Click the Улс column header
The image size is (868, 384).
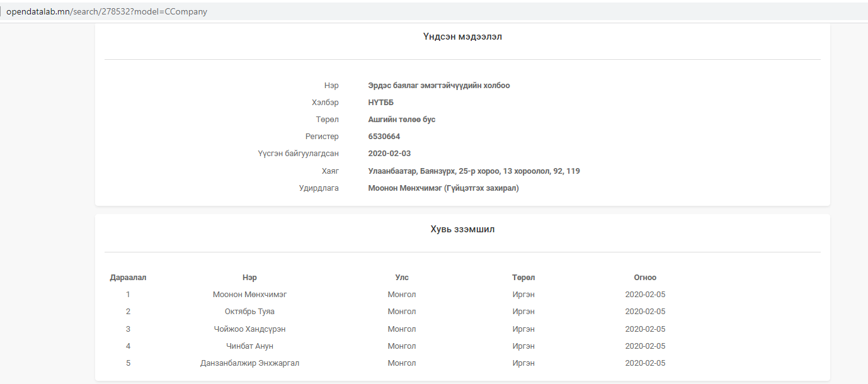coord(402,278)
